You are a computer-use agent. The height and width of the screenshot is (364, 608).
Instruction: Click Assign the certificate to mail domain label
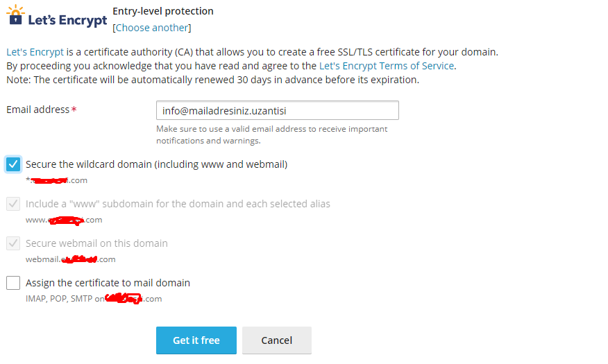coord(108,283)
